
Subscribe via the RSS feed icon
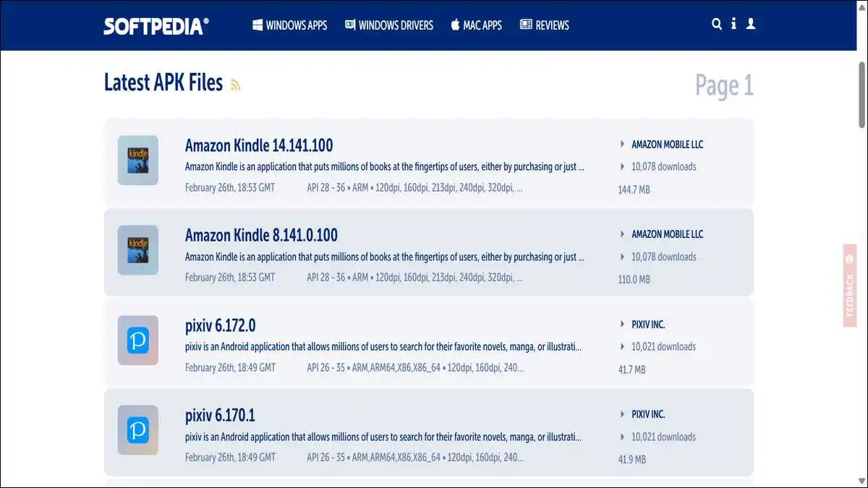pyautogui.click(x=235, y=85)
